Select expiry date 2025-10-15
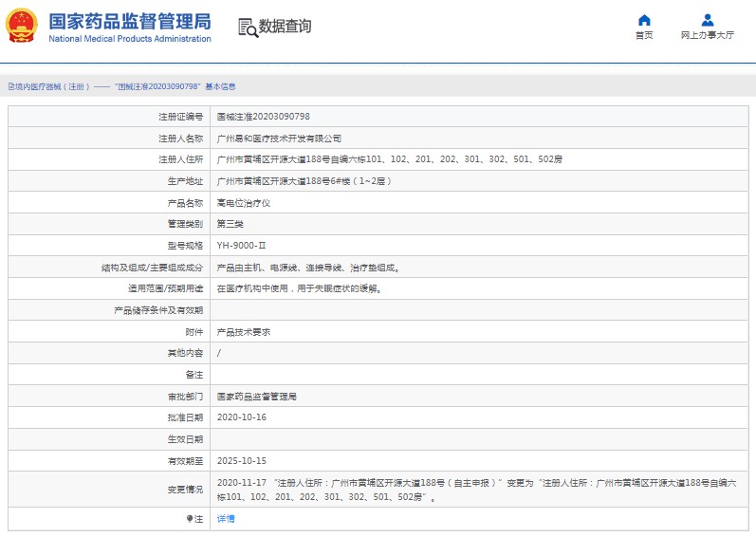The width and height of the screenshot is (756, 537). click(x=242, y=461)
